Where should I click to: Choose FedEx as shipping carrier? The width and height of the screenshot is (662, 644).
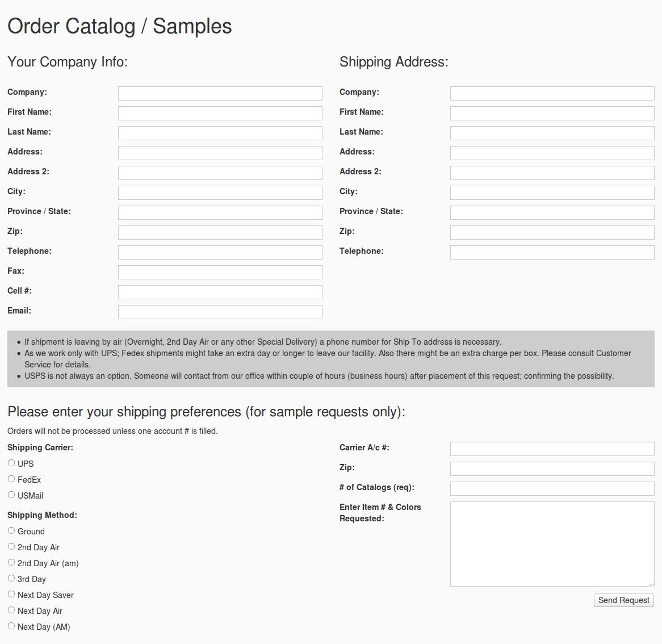tap(11, 479)
